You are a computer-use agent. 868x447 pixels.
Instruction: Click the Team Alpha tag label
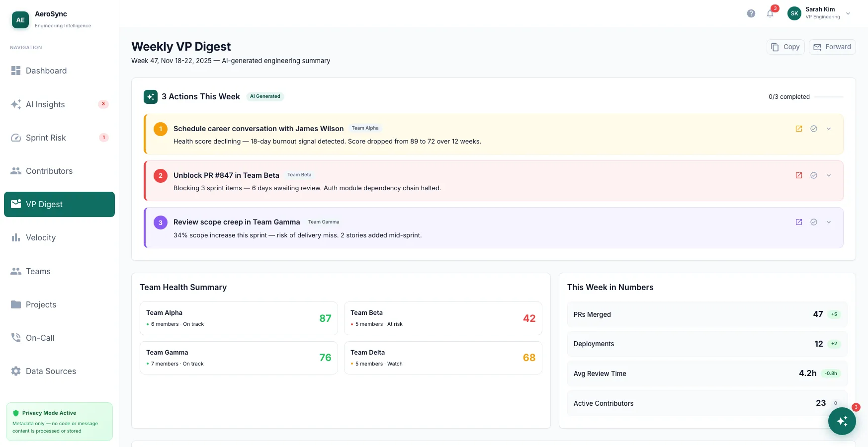365,128
